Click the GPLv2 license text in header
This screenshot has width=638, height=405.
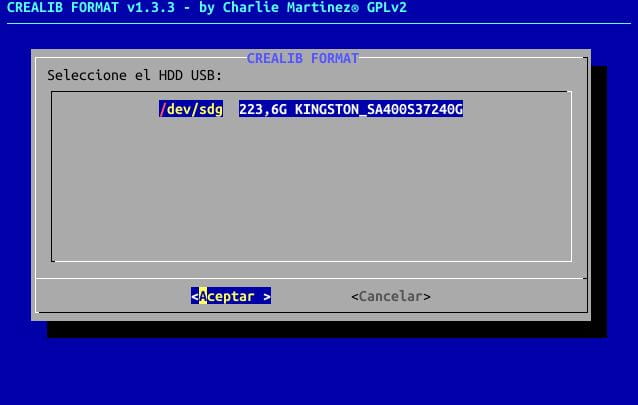(386, 8)
